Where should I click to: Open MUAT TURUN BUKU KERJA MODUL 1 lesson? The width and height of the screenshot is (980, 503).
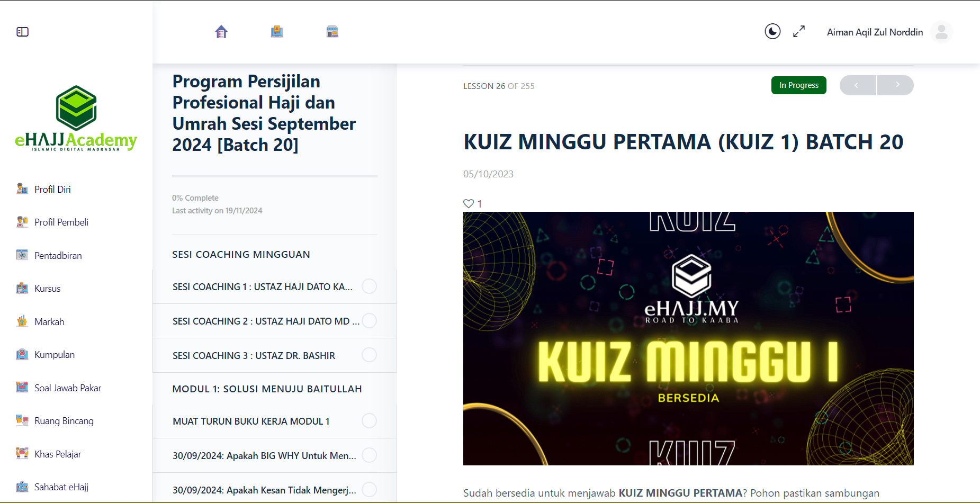[251, 421]
